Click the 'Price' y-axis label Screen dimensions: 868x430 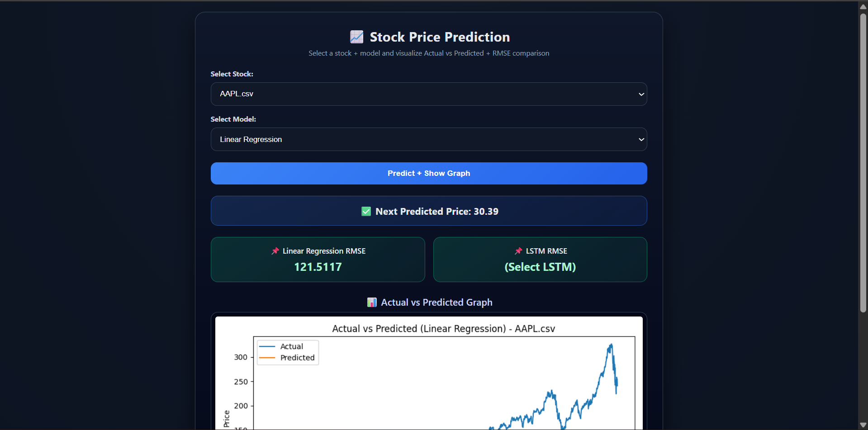227,419
